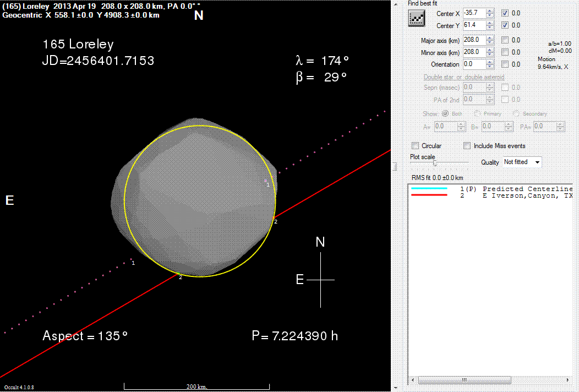Adjust Center Y using its spinner arrows
The width and height of the screenshot is (579, 392).
click(490, 25)
